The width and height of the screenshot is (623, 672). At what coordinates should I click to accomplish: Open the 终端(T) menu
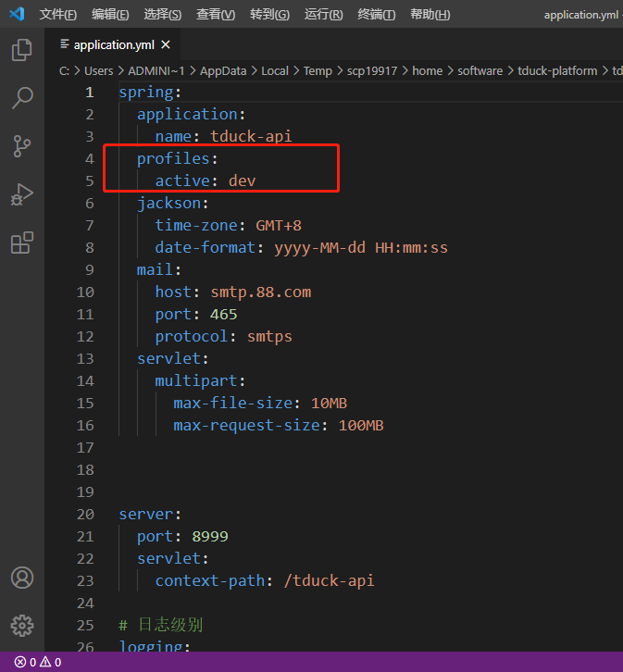click(376, 15)
